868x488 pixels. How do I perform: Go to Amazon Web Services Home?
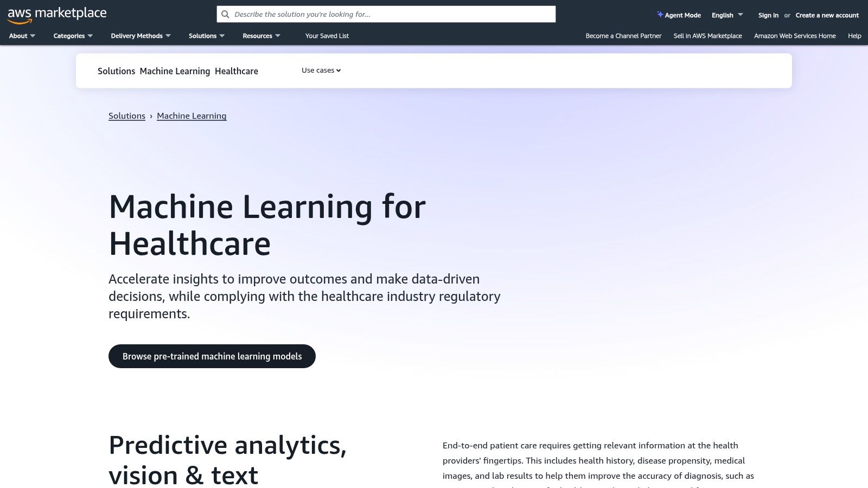pos(795,36)
